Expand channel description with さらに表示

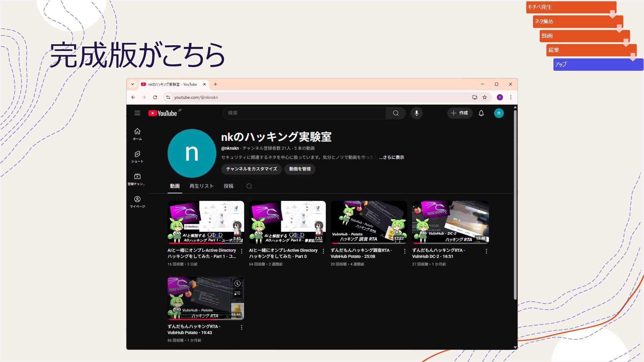pyautogui.click(x=392, y=157)
